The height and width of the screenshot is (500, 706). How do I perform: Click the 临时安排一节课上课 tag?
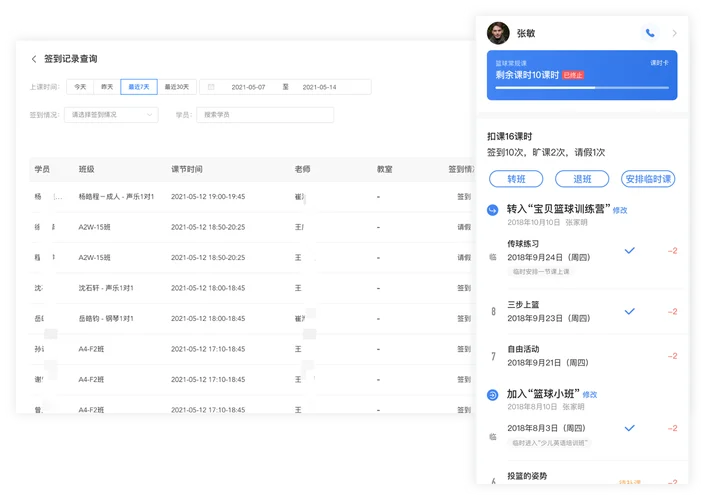coord(541,272)
